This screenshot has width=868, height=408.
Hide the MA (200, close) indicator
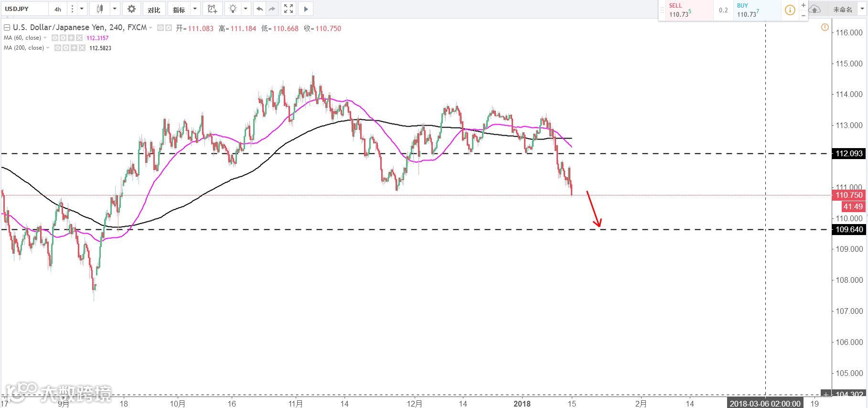[x=57, y=48]
